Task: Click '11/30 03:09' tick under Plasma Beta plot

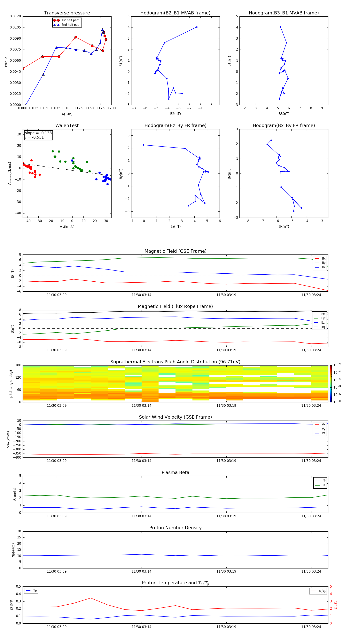Action: 57,516
